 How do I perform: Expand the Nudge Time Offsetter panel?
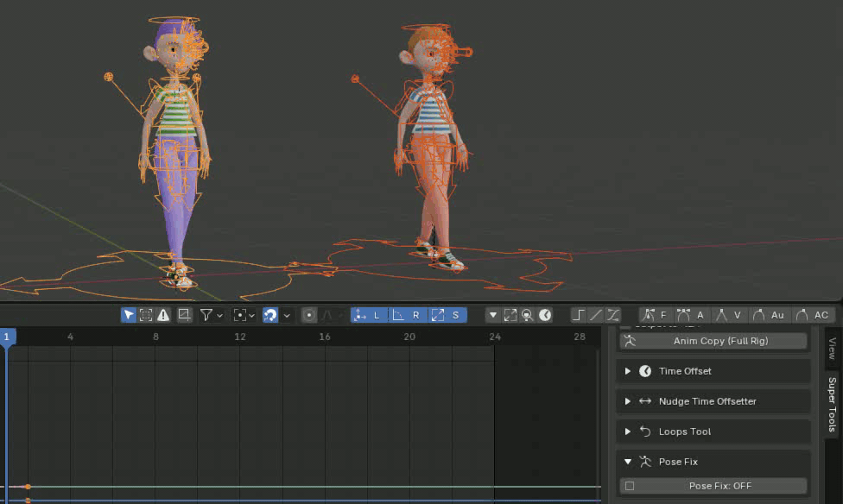[627, 401]
